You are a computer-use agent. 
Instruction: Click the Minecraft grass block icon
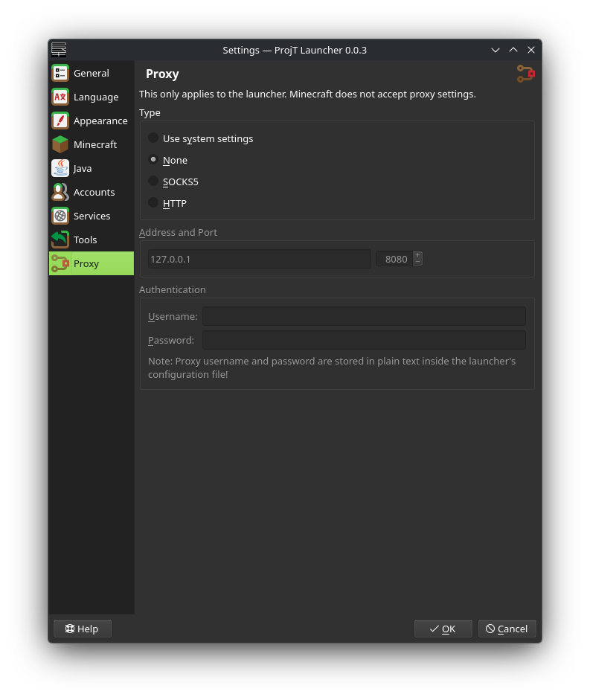[x=60, y=144]
